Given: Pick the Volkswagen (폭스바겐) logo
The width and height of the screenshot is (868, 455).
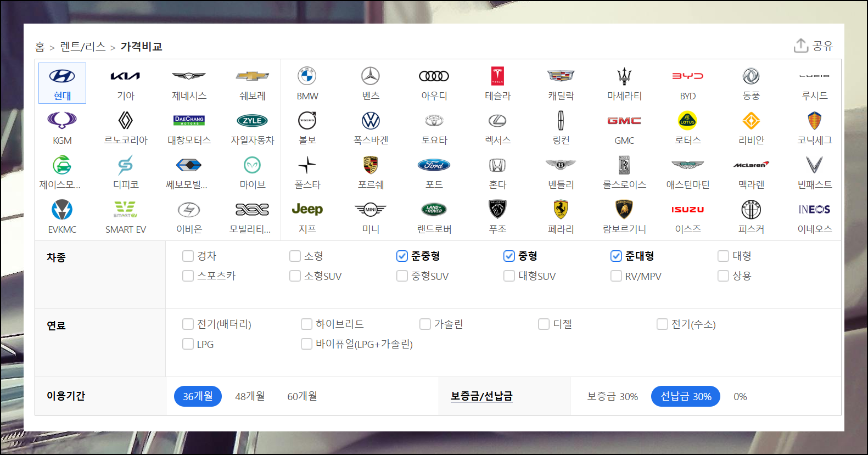Looking at the screenshot, I should click(x=371, y=120).
